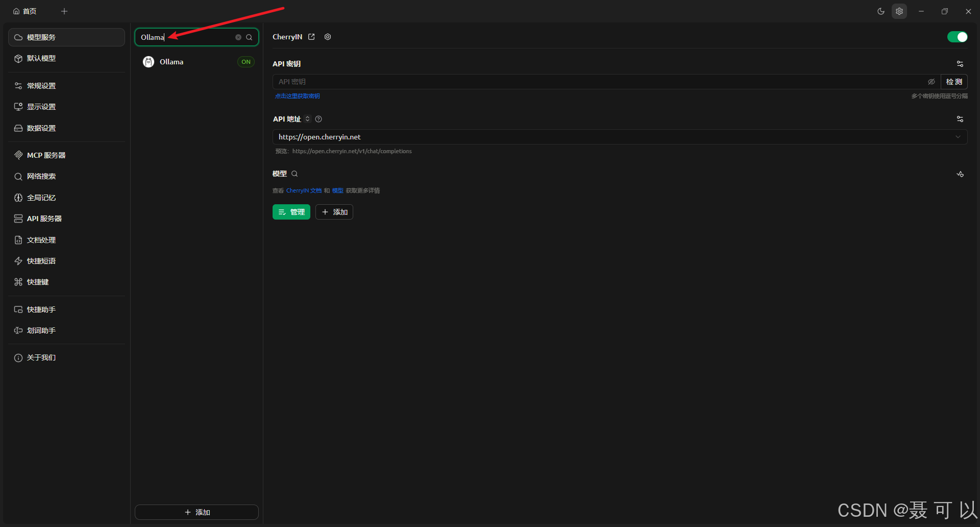Open the home tab icon 首页
Image resolution: width=980 pixels, height=527 pixels.
coord(24,11)
